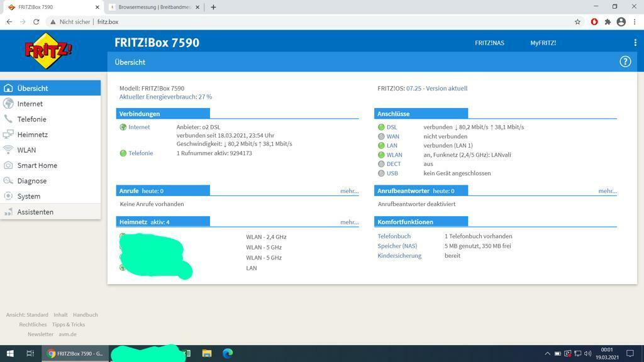This screenshot has width=644, height=362.
Task: Bookmark this page with the star icon
Action: click(577, 22)
